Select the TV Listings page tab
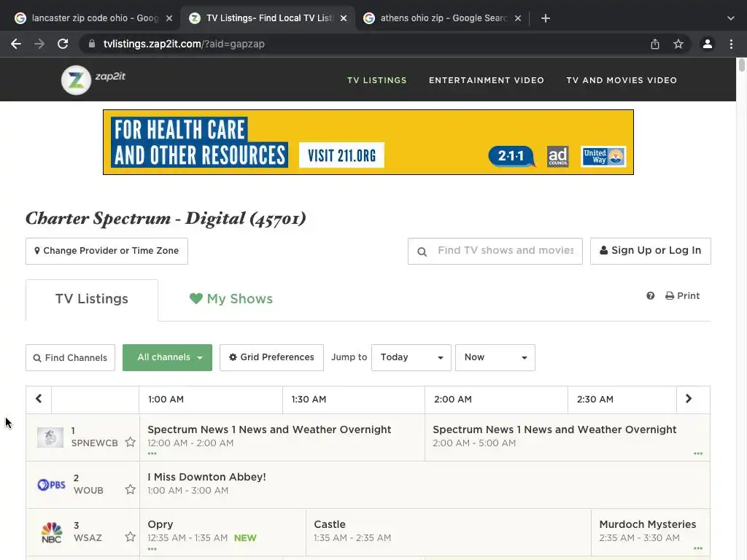Viewport: 747px width, 560px height. [91, 300]
